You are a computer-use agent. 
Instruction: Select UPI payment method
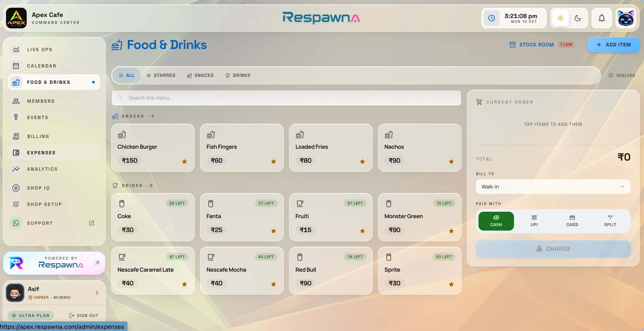[534, 221]
